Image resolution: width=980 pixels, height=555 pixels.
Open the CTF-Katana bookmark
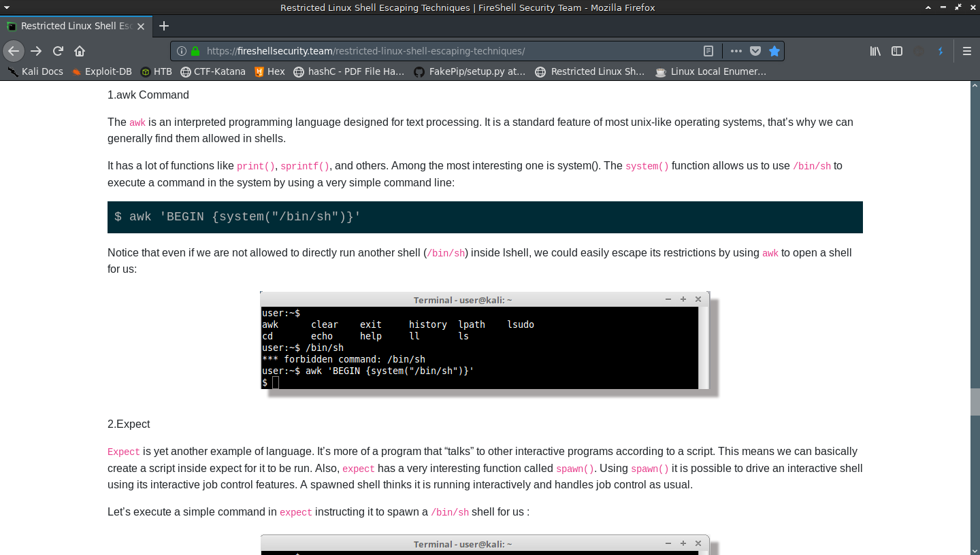[212, 71]
